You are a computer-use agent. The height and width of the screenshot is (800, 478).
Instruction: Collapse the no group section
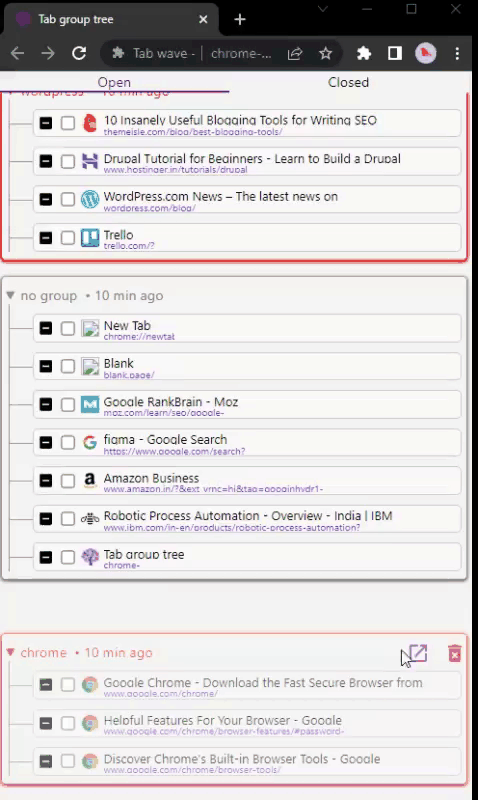[10, 295]
